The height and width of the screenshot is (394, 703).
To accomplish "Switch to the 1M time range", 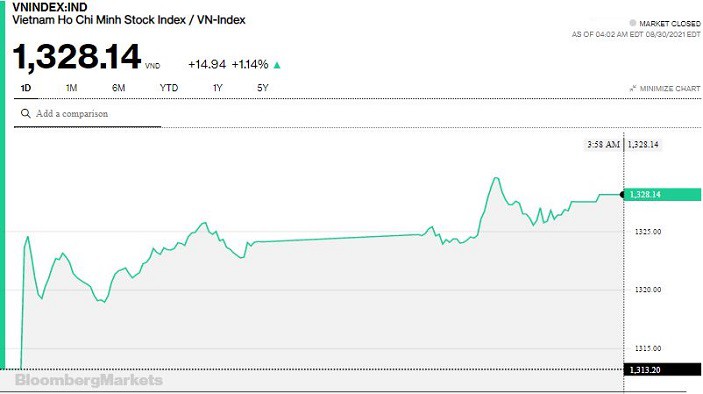I will (x=71, y=88).
